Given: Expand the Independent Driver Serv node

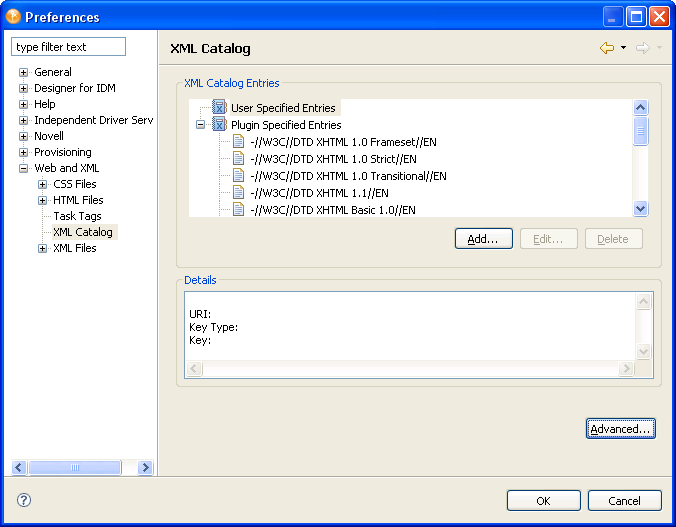Looking at the screenshot, I should pyautogui.click(x=24, y=120).
